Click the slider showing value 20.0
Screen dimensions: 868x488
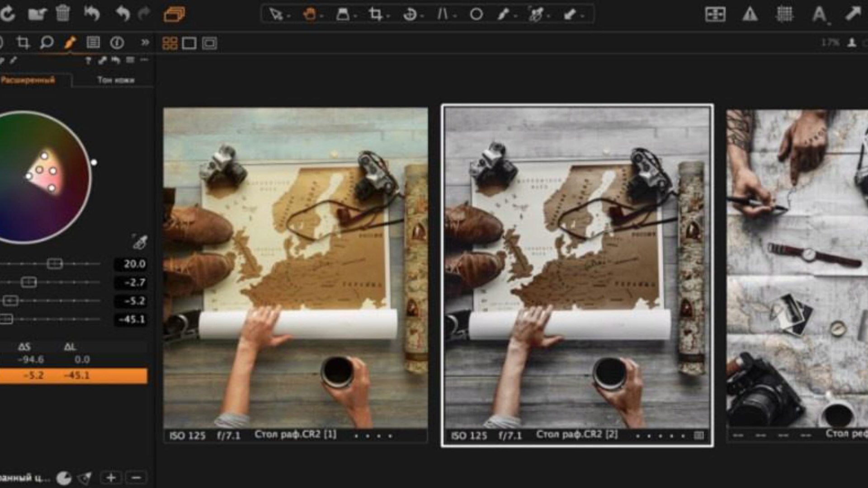(x=55, y=264)
